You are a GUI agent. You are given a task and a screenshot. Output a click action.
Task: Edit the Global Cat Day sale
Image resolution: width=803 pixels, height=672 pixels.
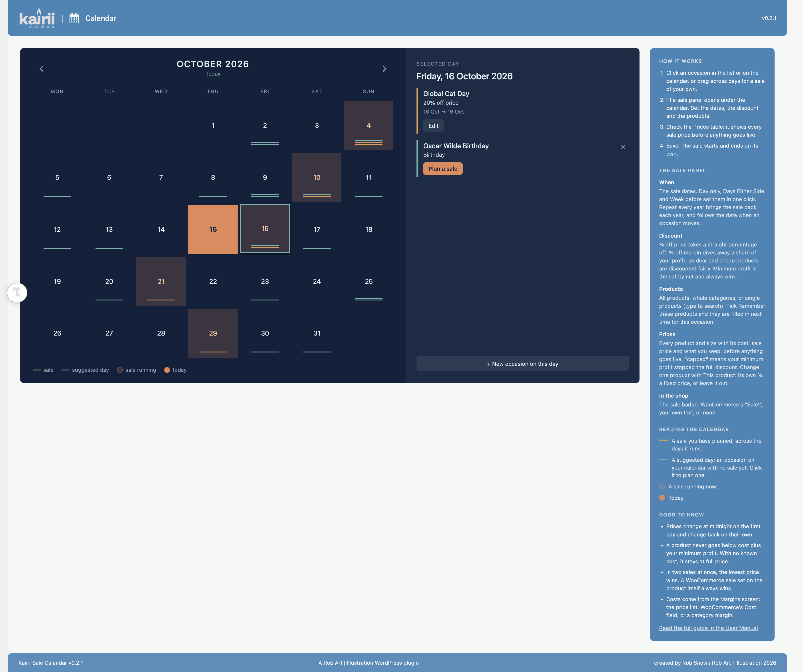pyautogui.click(x=433, y=126)
